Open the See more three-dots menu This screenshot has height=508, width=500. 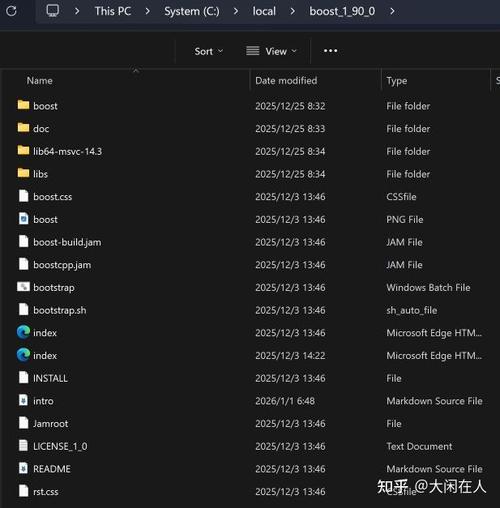[x=330, y=51]
